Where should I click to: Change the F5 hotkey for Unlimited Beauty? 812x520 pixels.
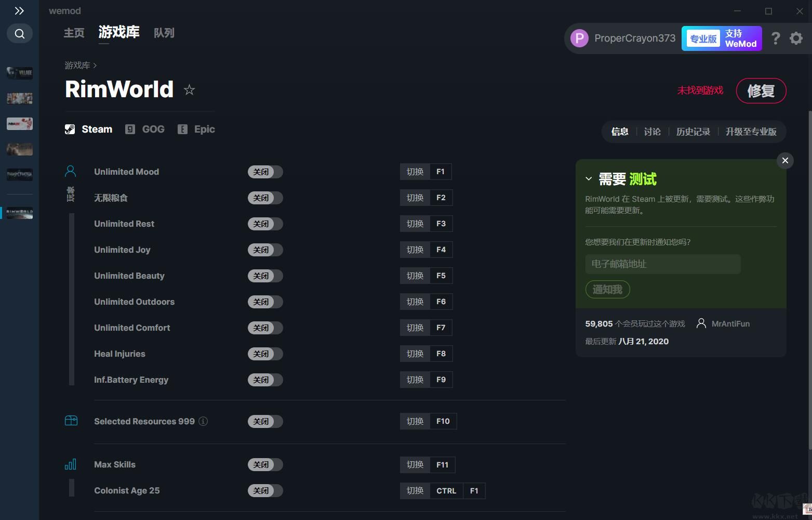tap(441, 276)
